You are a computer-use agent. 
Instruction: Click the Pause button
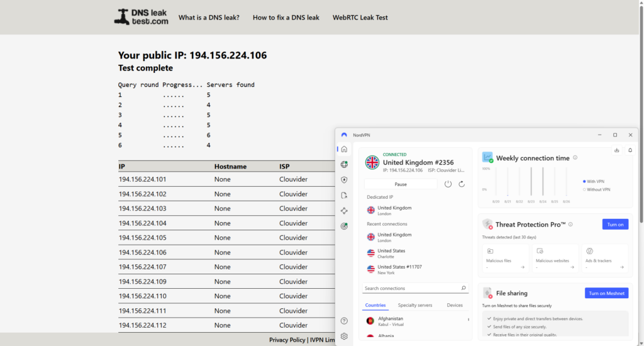(401, 184)
